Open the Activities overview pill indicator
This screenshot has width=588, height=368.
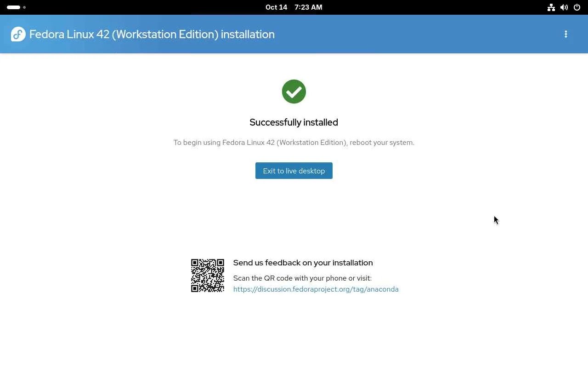[x=13, y=7]
